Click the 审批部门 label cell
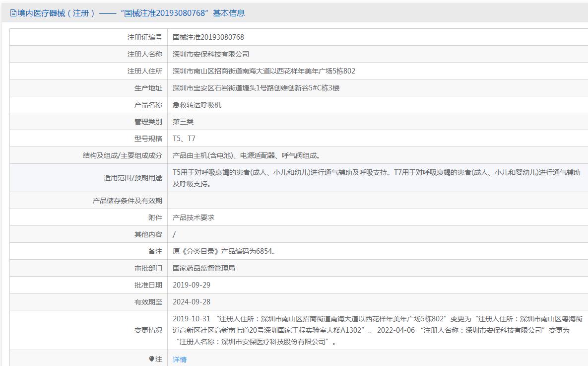The width and height of the screenshot is (588, 366). coord(88,268)
